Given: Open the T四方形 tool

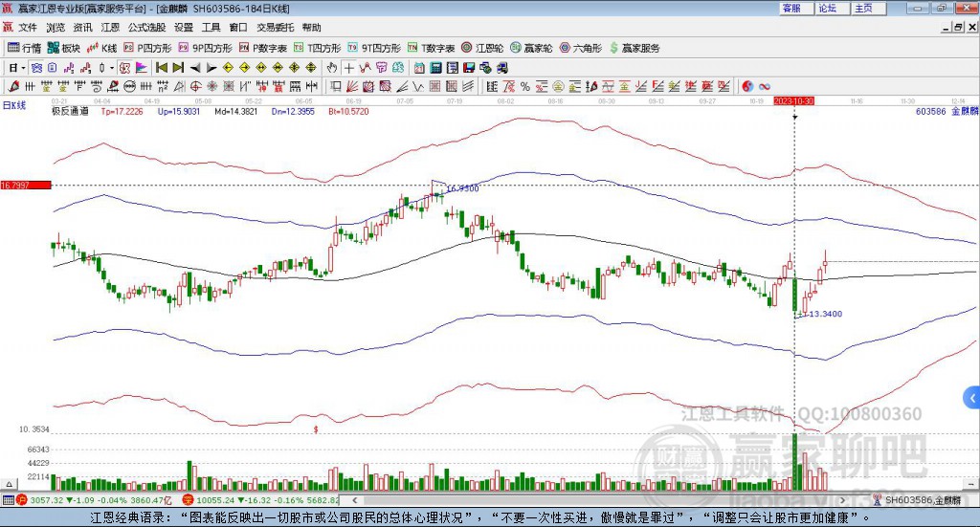Looking at the screenshot, I should (x=318, y=48).
